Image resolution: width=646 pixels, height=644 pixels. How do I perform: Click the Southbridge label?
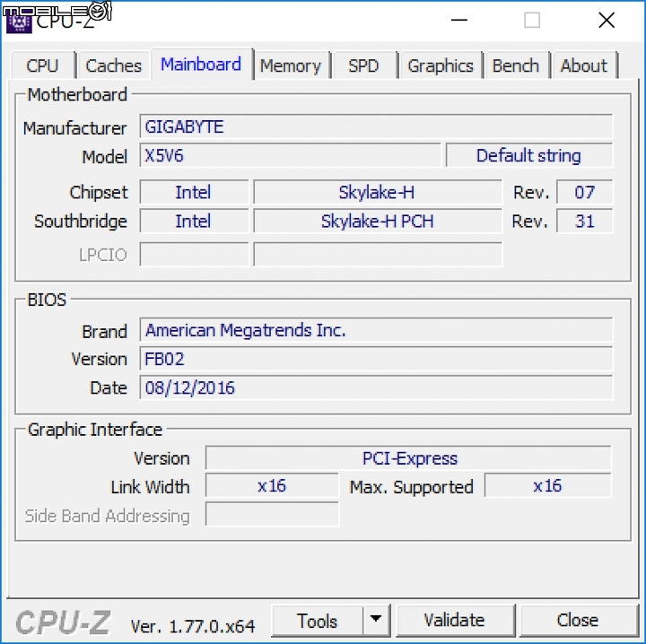coord(81,222)
